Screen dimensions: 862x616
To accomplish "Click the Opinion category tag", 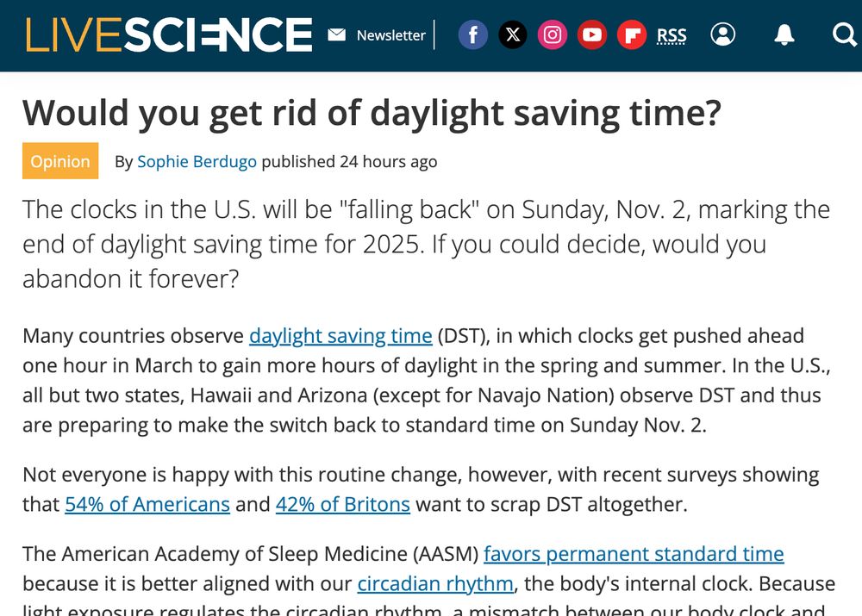I will pyautogui.click(x=59, y=161).
